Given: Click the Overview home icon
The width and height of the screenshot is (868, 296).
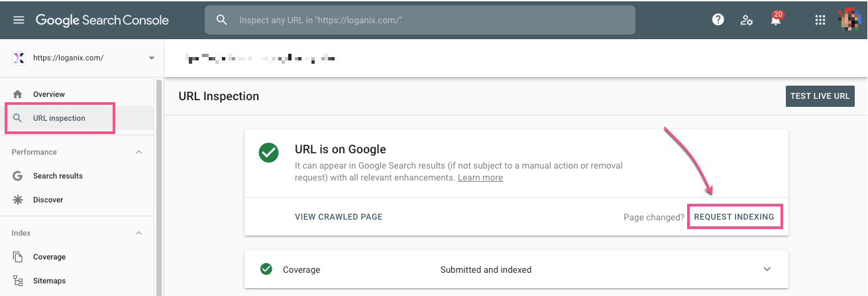Looking at the screenshot, I should coord(18,94).
